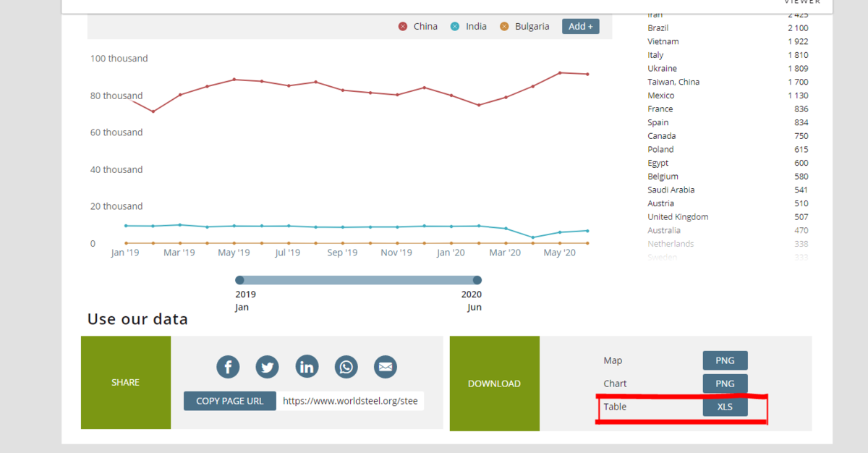Click COPY PAGE URL button

point(230,401)
